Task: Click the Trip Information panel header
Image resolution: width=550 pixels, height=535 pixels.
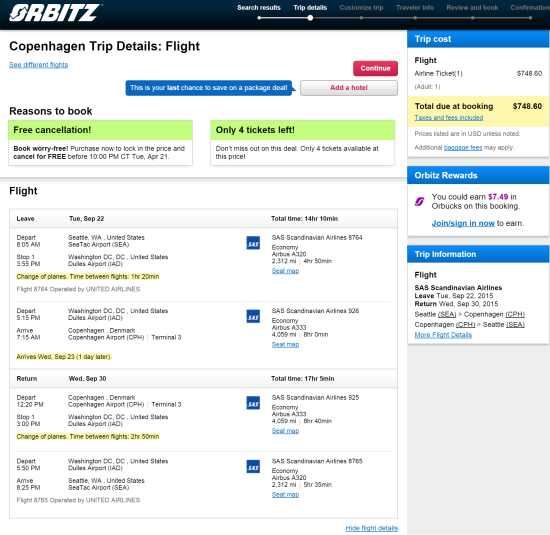Action: pos(478,254)
